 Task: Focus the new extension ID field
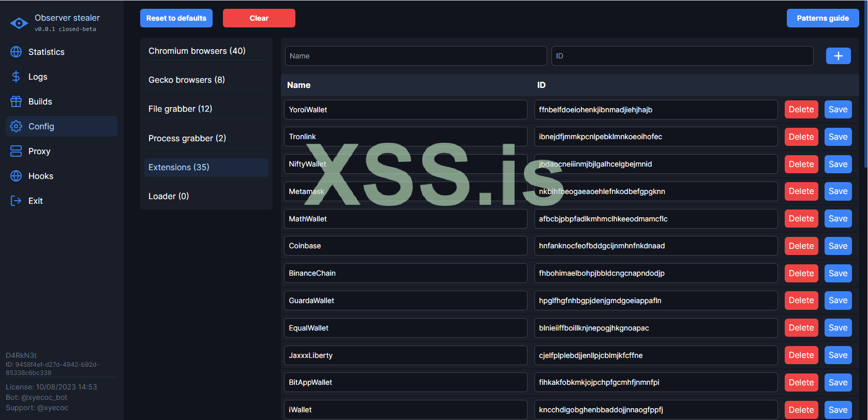point(682,56)
